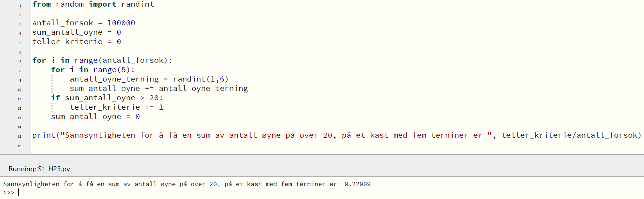Viewport: 644px width, 199px height.
Task: Click teller_kriterie = 0 on line 5
Action: (77, 42)
